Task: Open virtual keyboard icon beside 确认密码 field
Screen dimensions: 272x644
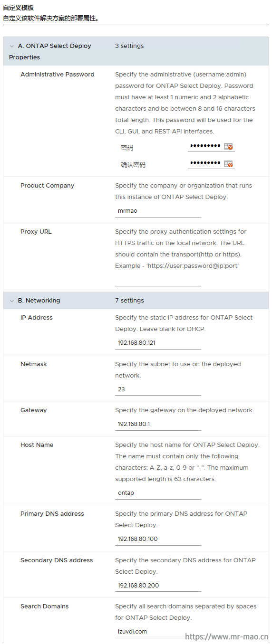Action: [228, 164]
